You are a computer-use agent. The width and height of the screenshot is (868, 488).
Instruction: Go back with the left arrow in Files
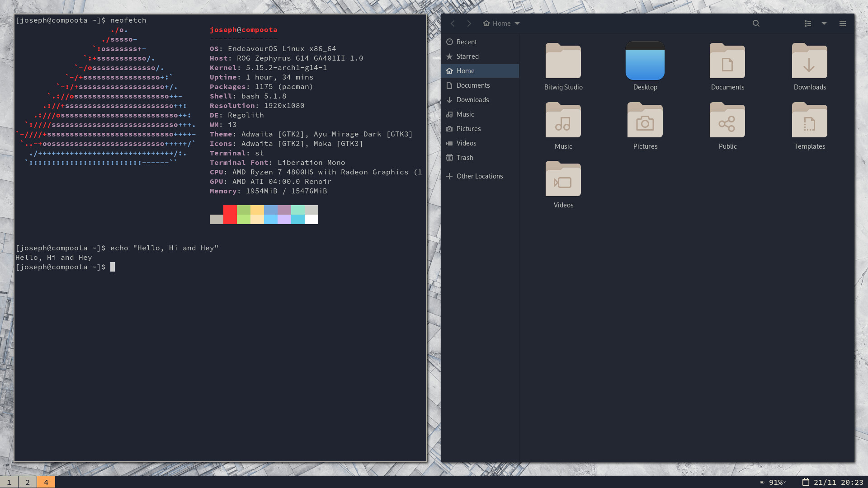click(453, 23)
